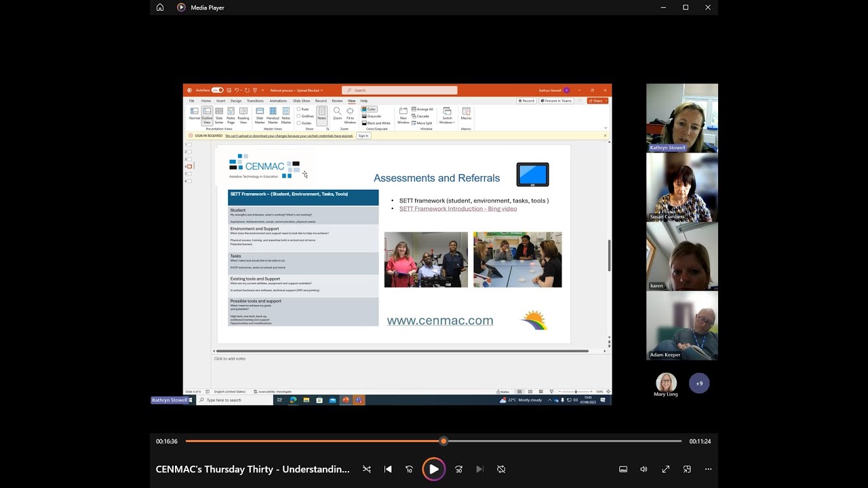This screenshot has height=488, width=868.
Task: Open the Review ribbon tab
Action: point(337,100)
